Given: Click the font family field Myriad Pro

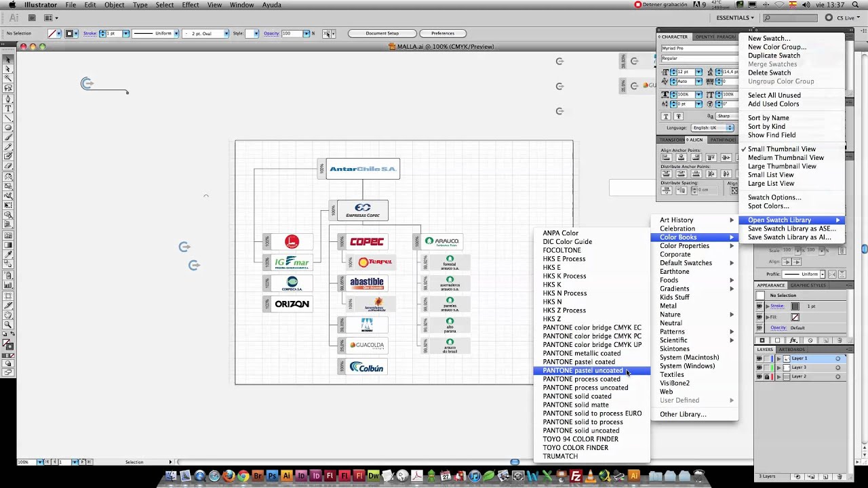Looking at the screenshot, I should coord(698,48).
